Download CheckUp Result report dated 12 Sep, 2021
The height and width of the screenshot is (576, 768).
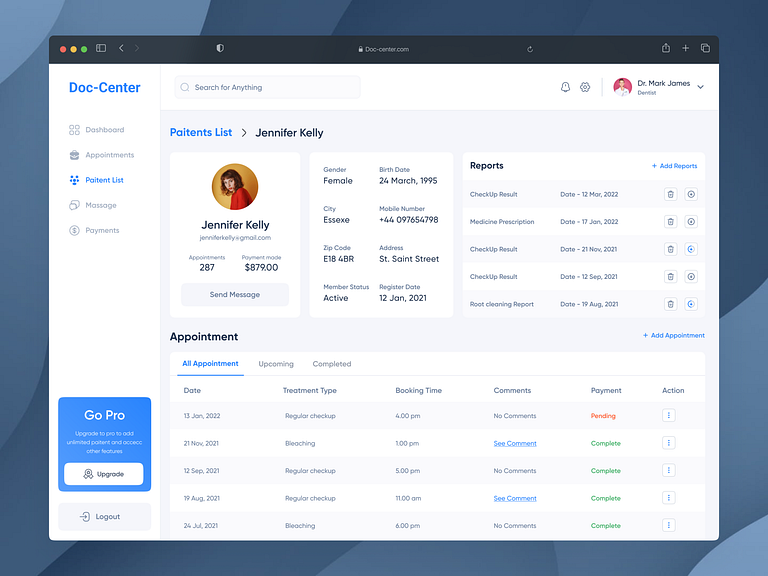[x=691, y=277]
